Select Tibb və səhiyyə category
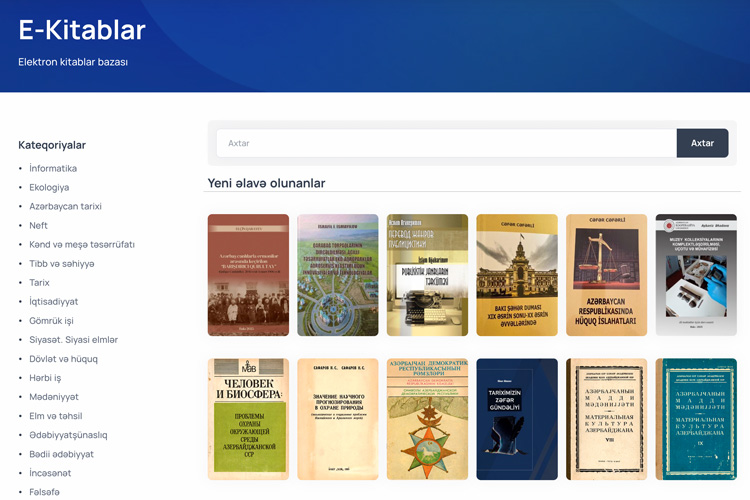This screenshot has width=750, height=500. (x=62, y=263)
